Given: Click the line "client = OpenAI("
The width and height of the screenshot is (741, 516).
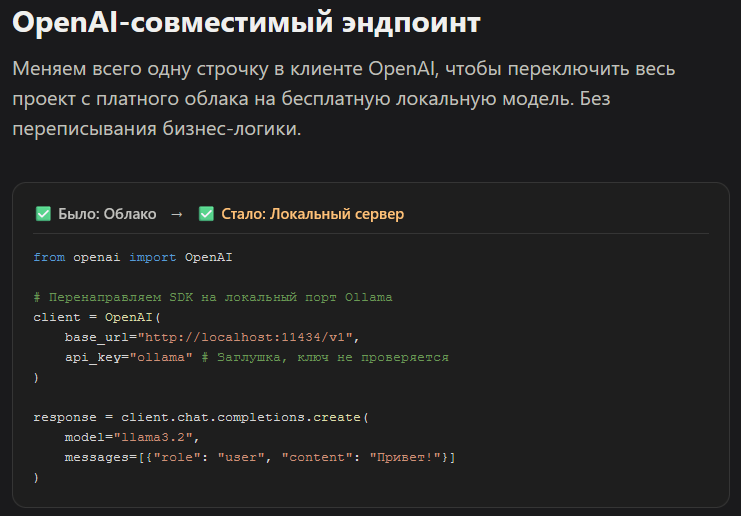Looking at the screenshot, I should coord(97,318).
